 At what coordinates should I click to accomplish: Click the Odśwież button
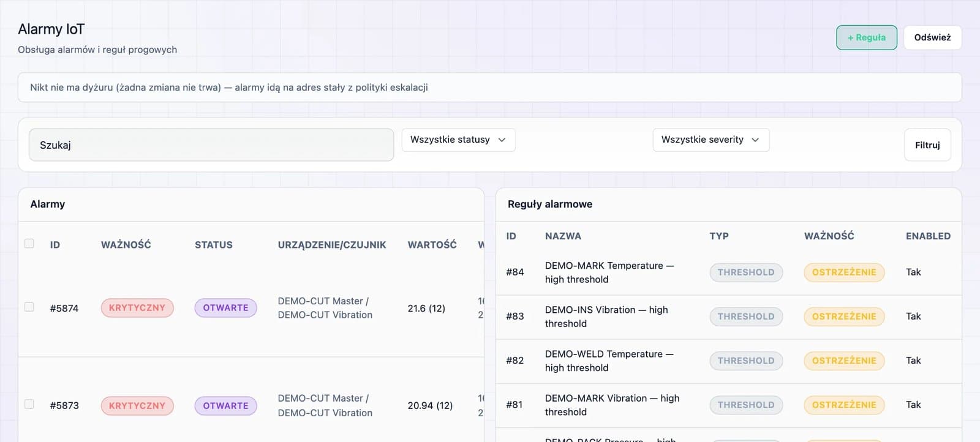click(932, 37)
